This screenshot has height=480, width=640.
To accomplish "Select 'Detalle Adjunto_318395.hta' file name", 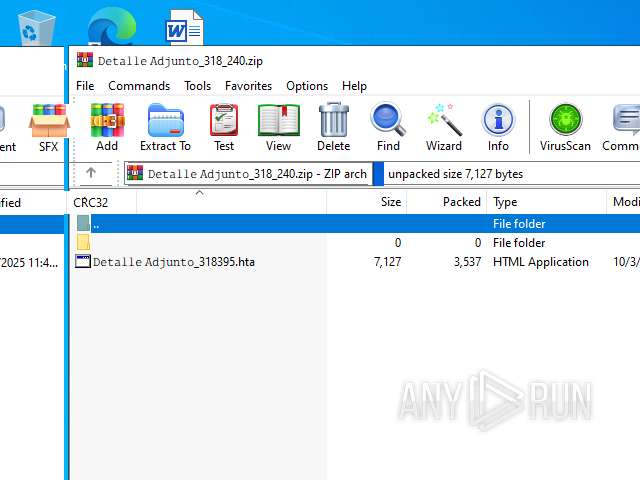I will point(174,262).
